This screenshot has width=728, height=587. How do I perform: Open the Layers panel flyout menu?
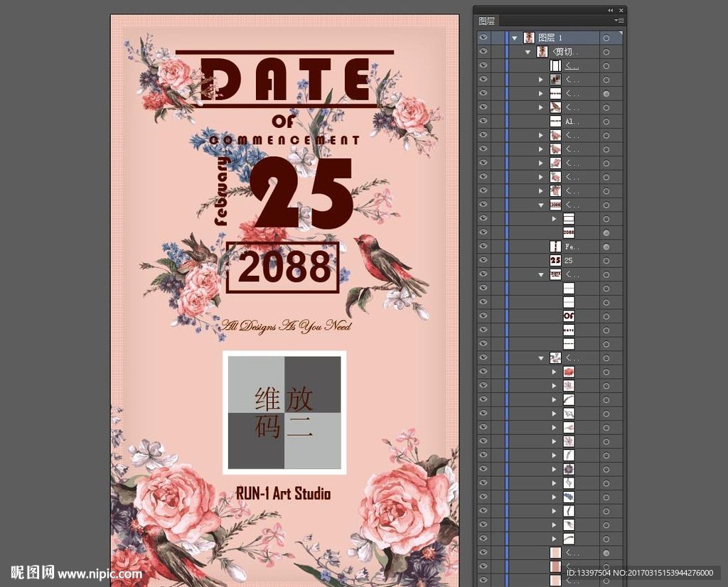619,21
